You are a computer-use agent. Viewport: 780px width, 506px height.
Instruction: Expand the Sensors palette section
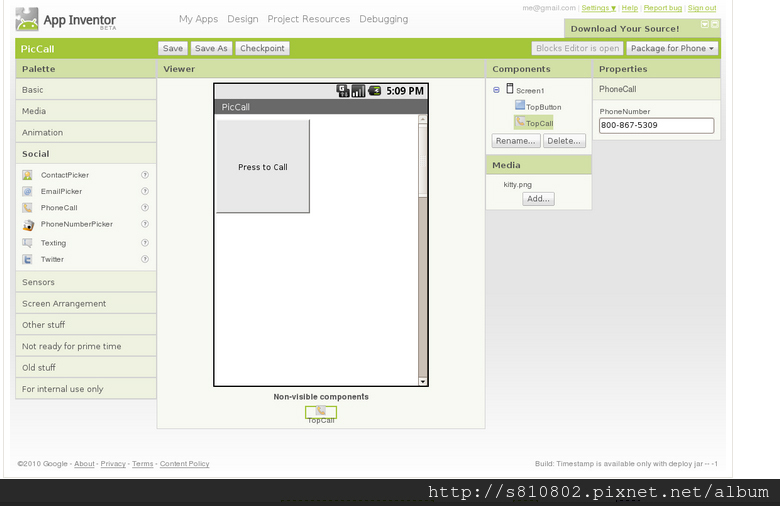coord(86,282)
